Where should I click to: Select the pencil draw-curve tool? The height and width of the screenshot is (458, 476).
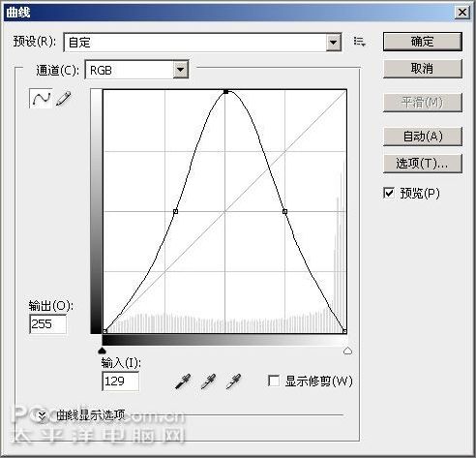click(63, 98)
